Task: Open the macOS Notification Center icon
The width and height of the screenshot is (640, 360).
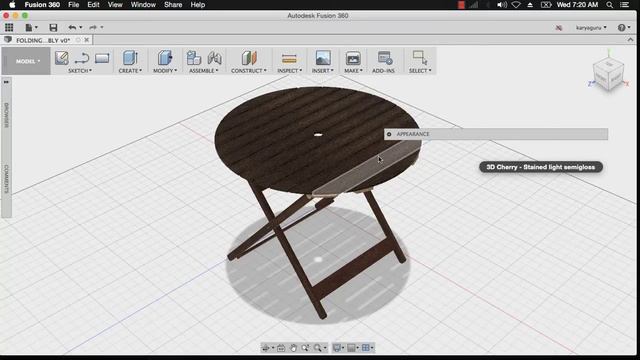Action: click(x=624, y=5)
